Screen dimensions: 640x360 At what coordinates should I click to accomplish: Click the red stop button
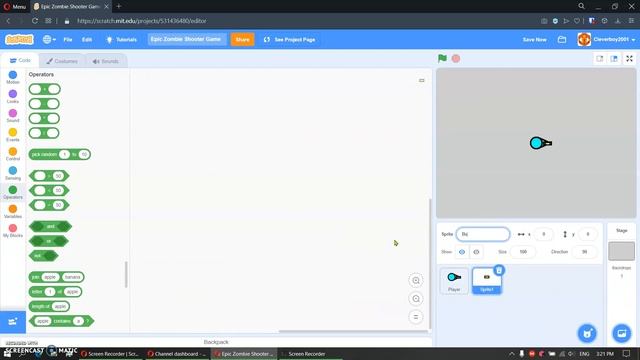(456, 59)
